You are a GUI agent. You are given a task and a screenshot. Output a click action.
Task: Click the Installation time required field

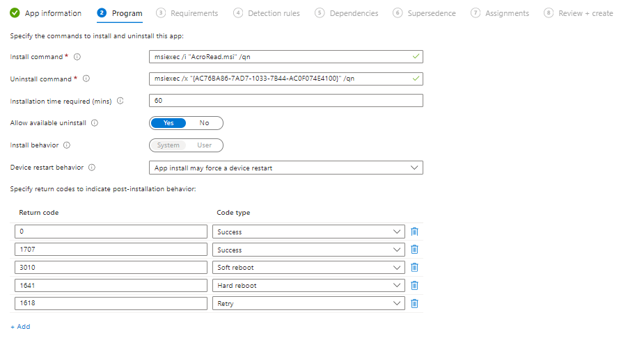tap(285, 101)
